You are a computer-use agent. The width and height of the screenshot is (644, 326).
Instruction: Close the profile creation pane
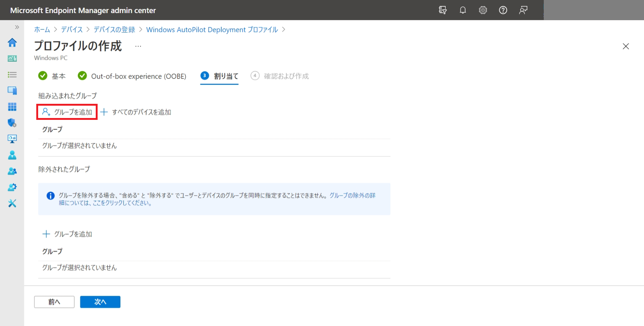click(626, 46)
